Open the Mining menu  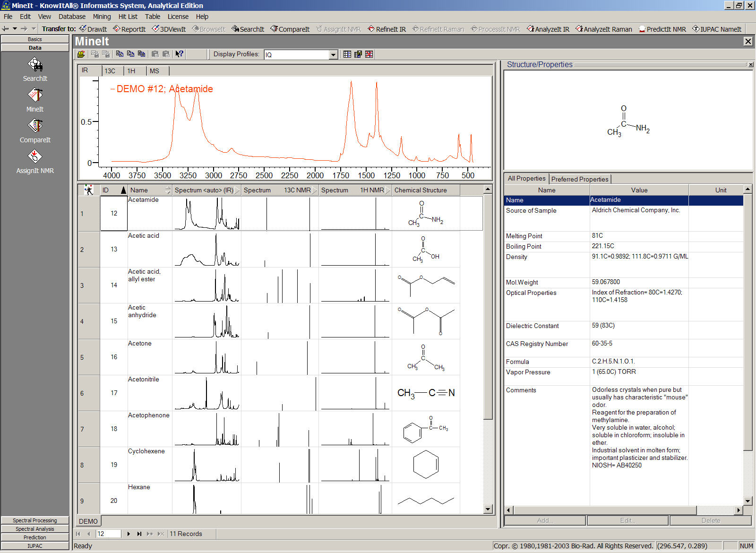coord(102,17)
